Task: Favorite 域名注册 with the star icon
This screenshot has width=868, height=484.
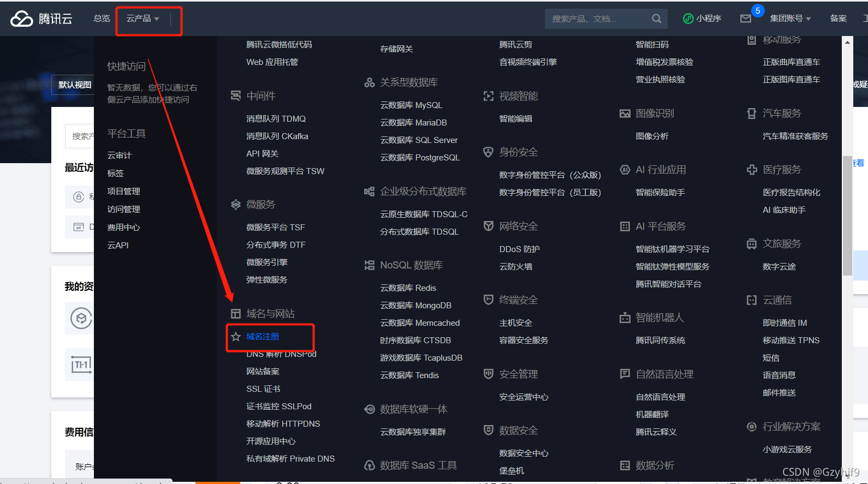Action: pyautogui.click(x=236, y=337)
